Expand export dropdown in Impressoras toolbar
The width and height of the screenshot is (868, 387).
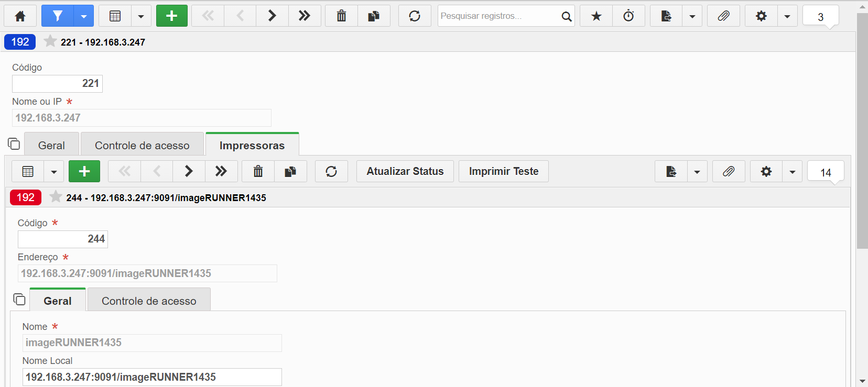pyautogui.click(x=697, y=171)
